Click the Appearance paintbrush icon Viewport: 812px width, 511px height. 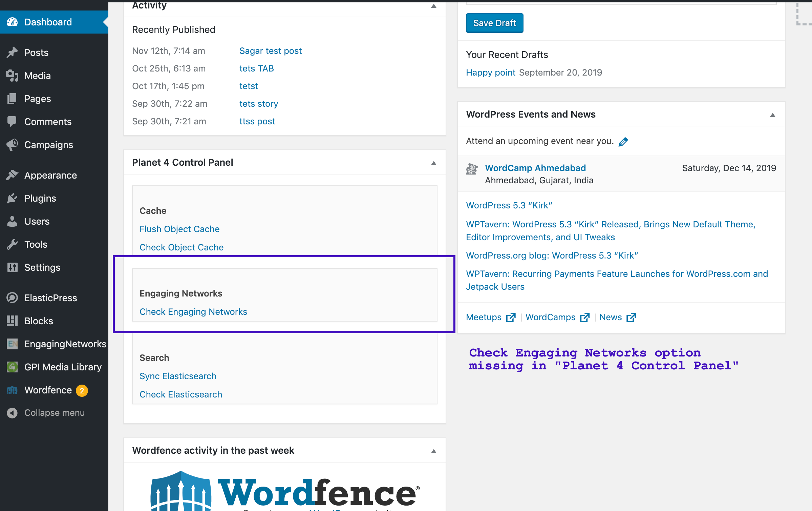click(x=12, y=175)
